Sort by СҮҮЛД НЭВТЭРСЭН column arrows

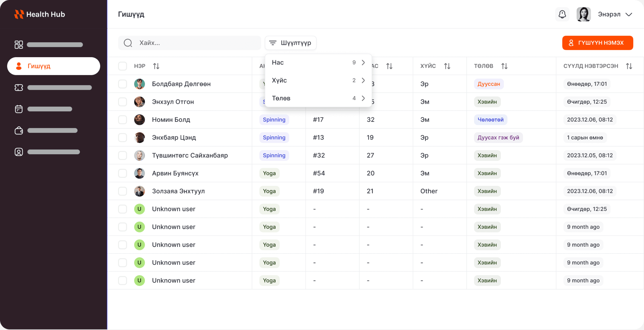(x=629, y=66)
